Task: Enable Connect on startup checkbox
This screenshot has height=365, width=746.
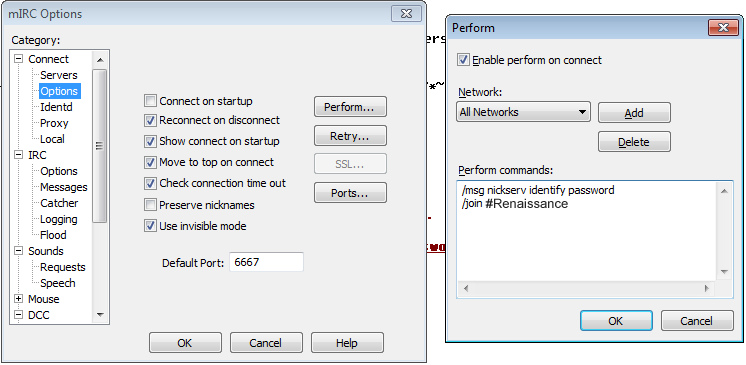Action: coord(150,101)
